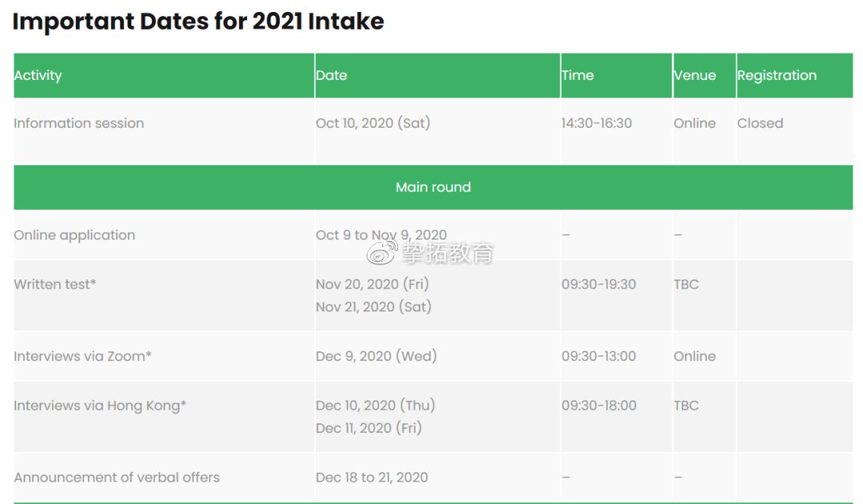The image size is (863, 504).
Task: Click the Venue column header
Action: pos(694,75)
